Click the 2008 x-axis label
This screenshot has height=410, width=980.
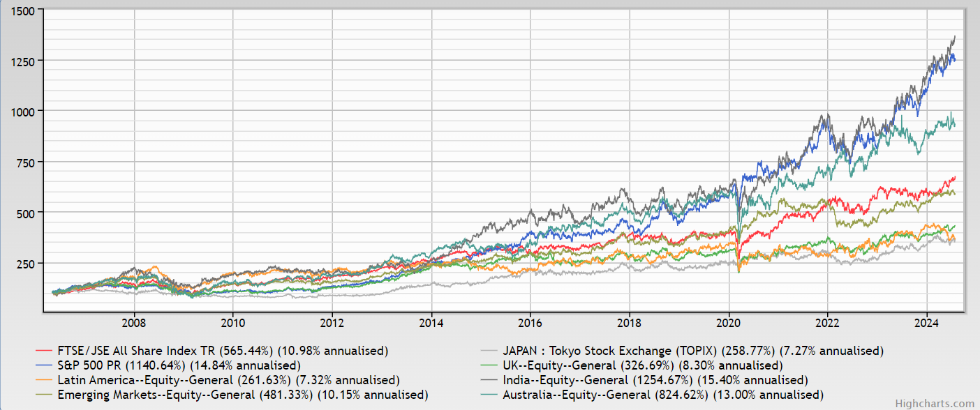click(133, 324)
